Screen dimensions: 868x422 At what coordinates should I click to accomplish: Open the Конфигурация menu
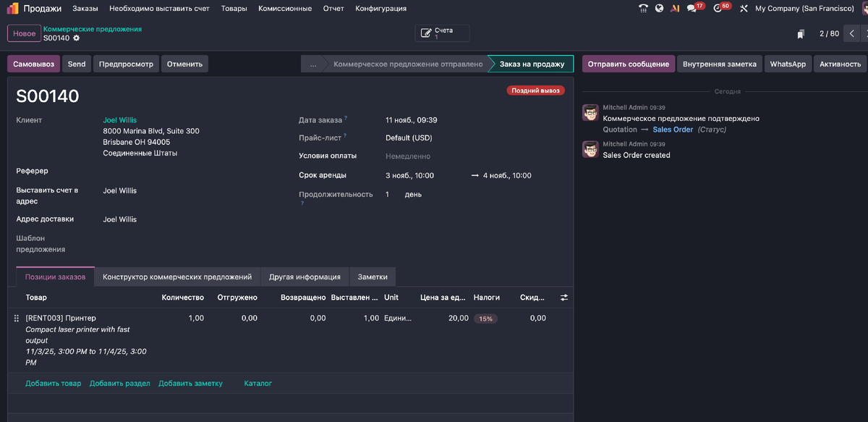(x=380, y=9)
